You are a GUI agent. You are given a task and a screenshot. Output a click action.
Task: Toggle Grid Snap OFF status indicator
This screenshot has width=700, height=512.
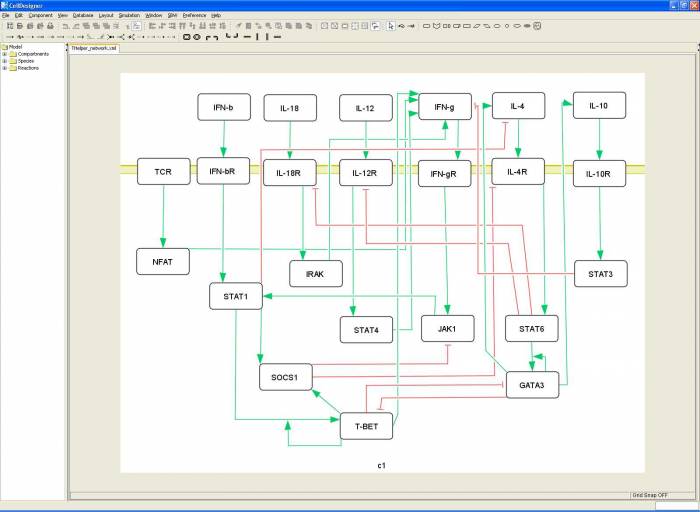tap(650, 495)
